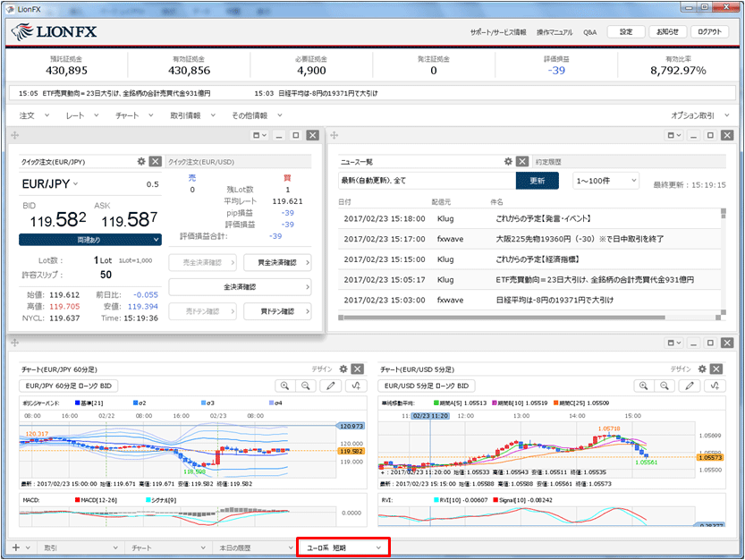Open the Q&A link
The image size is (745, 560).
click(x=589, y=32)
